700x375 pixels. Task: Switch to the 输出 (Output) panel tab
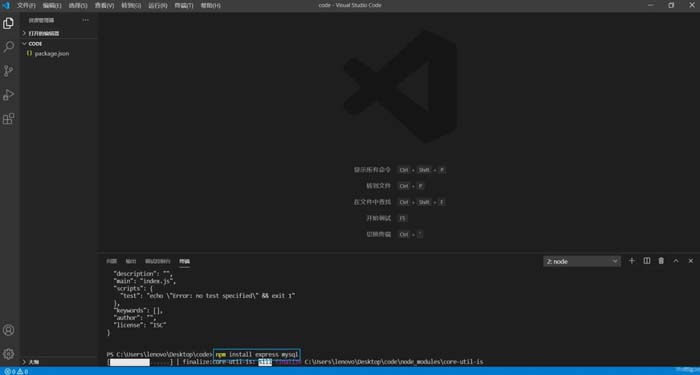pyautogui.click(x=130, y=261)
